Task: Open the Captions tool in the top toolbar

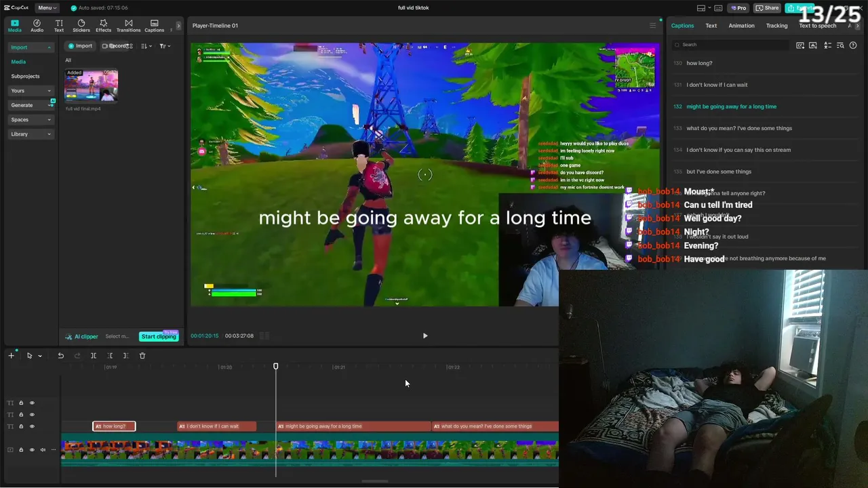Action: tap(154, 26)
